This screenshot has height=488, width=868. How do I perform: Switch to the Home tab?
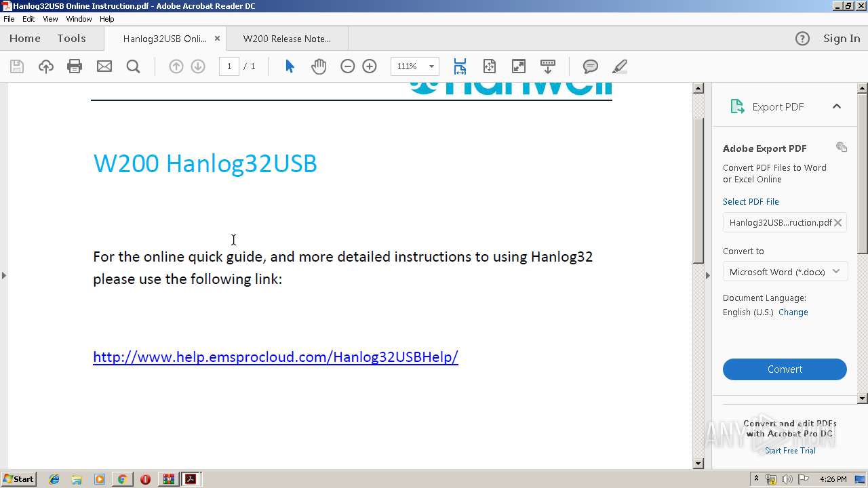[25, 39]
